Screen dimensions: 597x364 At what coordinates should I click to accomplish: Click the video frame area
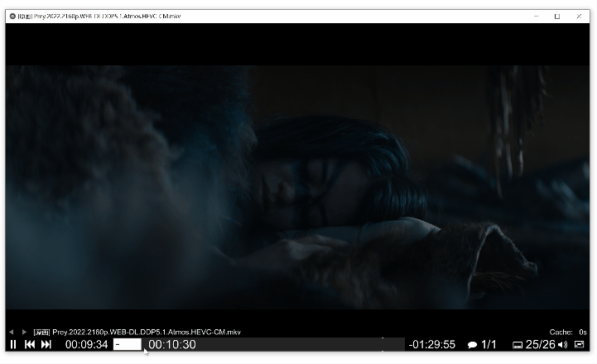(x=297, y=187)
